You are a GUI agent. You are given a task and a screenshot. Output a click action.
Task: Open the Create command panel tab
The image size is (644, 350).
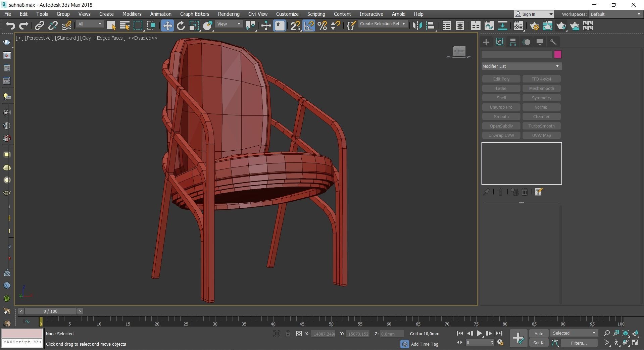pyautogui.click(x=486, y=42)
